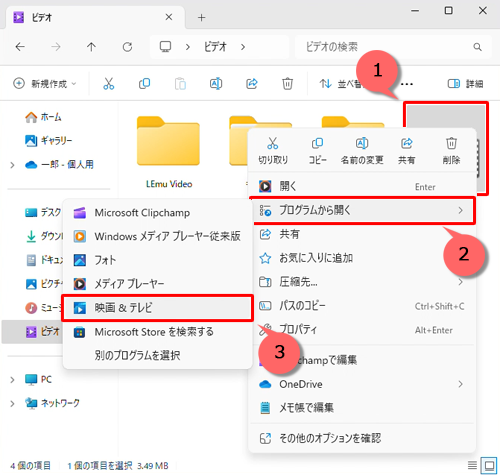Click コピー in the context menu

click(x=317, y=151)
